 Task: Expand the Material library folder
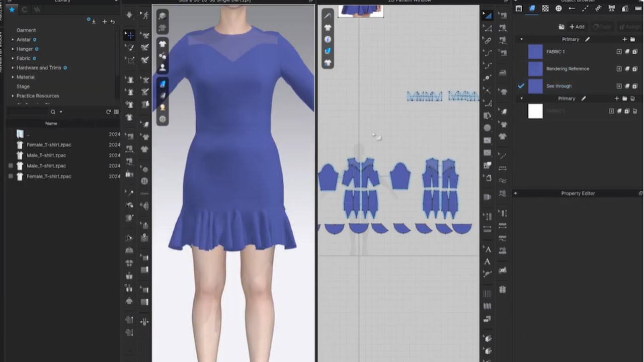point(13,77)
